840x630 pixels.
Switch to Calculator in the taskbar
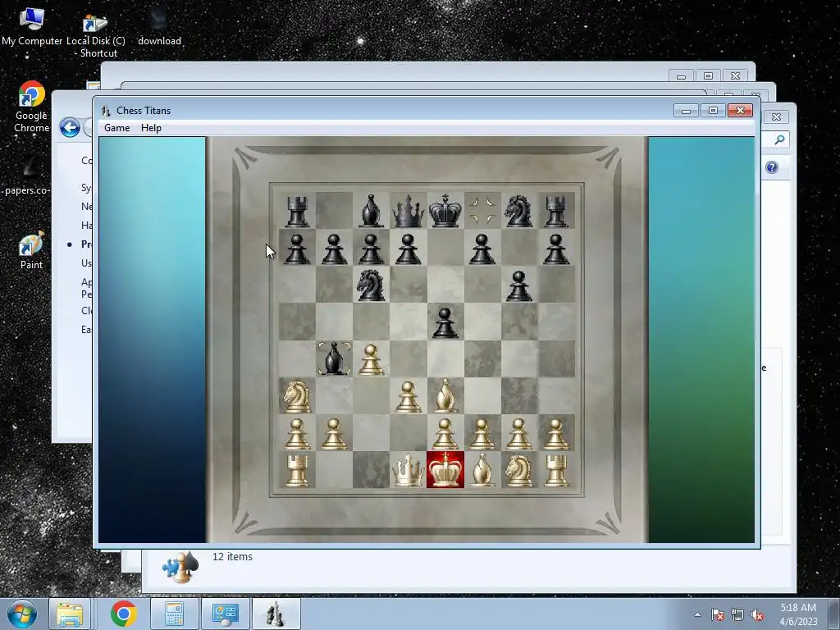click(175, 614)
